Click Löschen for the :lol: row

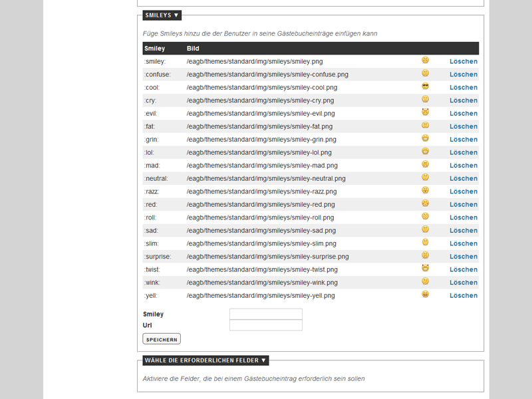[x=464, y=152]
